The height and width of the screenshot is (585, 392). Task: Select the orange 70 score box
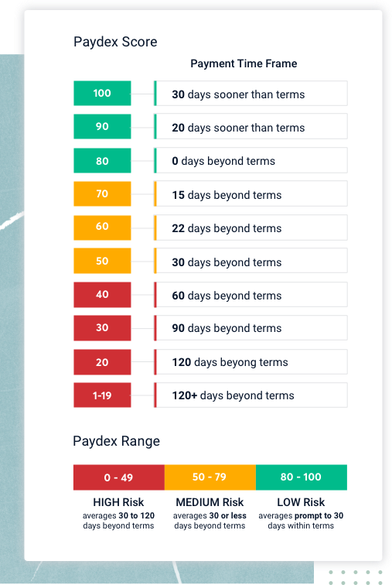pos(102,193)
